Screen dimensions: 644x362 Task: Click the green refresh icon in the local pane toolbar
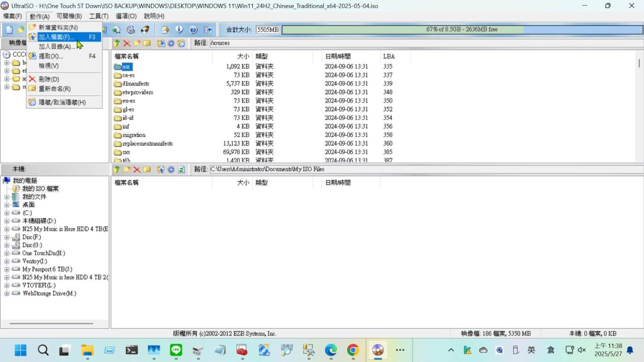[x=181, y=170]
